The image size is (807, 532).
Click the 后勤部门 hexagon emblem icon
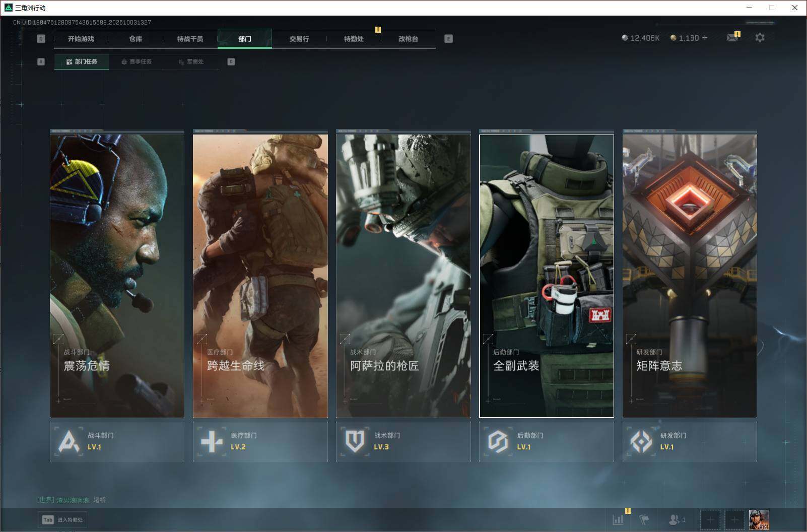(498, 441)
